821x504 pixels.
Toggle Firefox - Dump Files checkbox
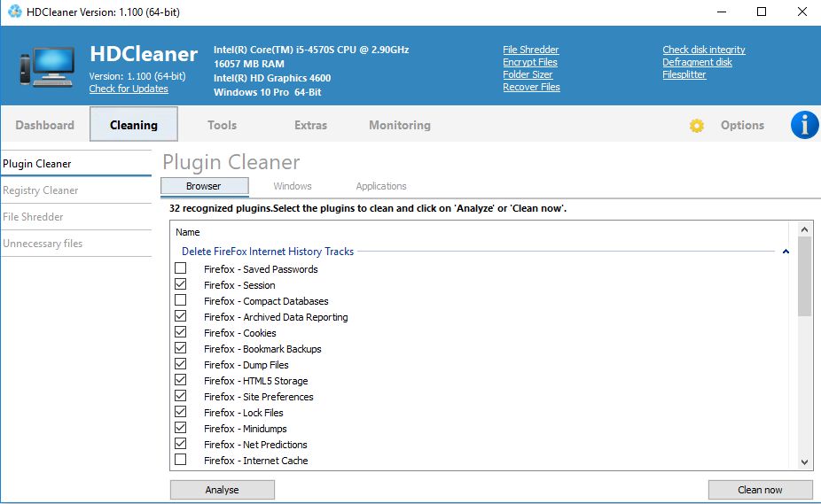pyautogui.click(x=181, y=364)
